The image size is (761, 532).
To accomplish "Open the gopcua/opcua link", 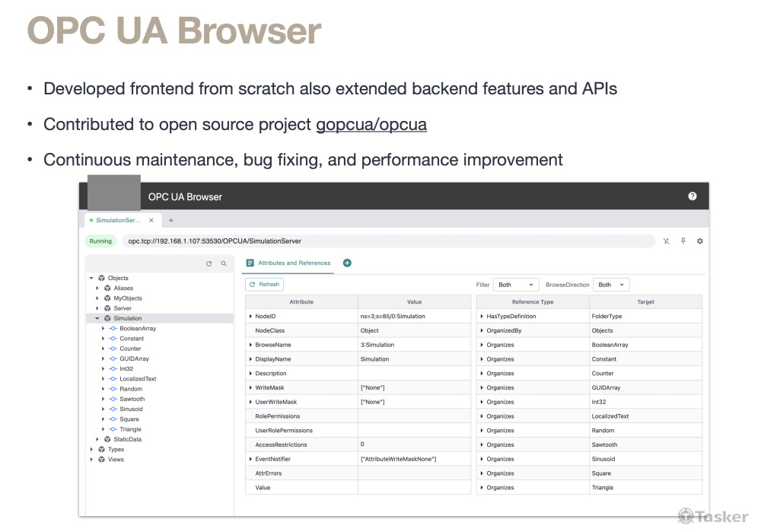I will tap(371, 124).
